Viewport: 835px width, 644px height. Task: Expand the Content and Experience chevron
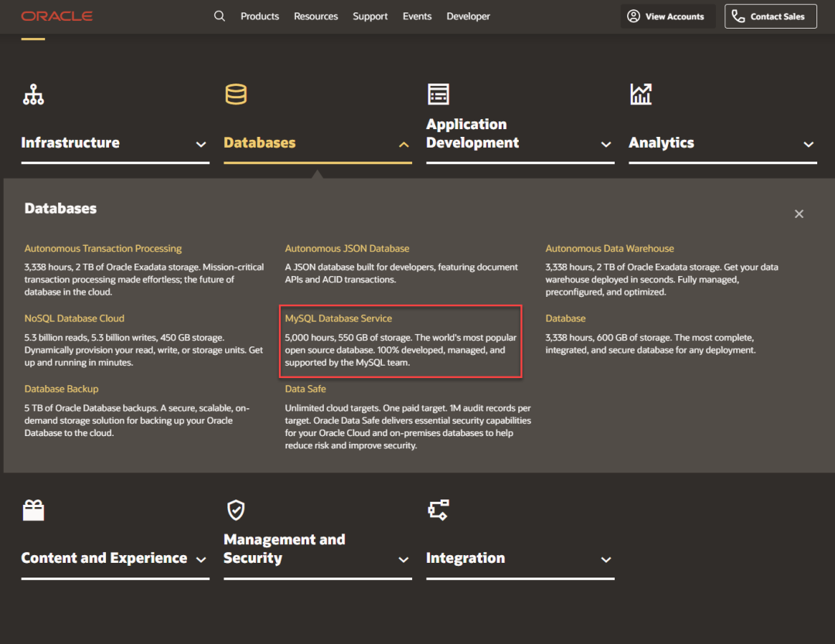click(x=201, y=559)
